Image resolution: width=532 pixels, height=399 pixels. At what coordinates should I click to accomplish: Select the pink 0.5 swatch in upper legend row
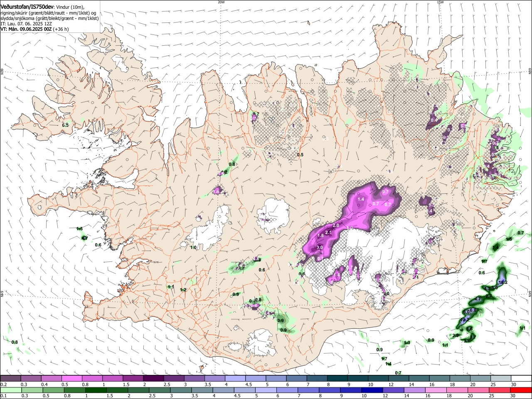tap(71, 378)
